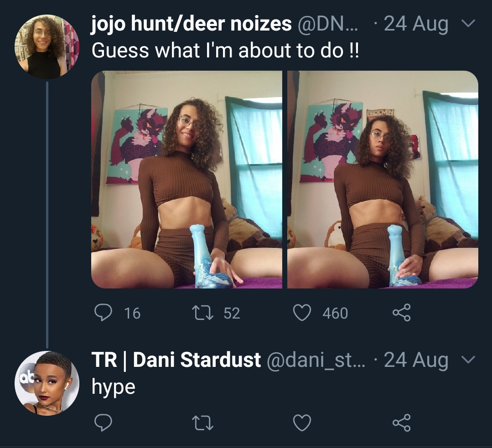Reply to the jojo hunt tweet
492x448 pixels.
click(103, 313)
